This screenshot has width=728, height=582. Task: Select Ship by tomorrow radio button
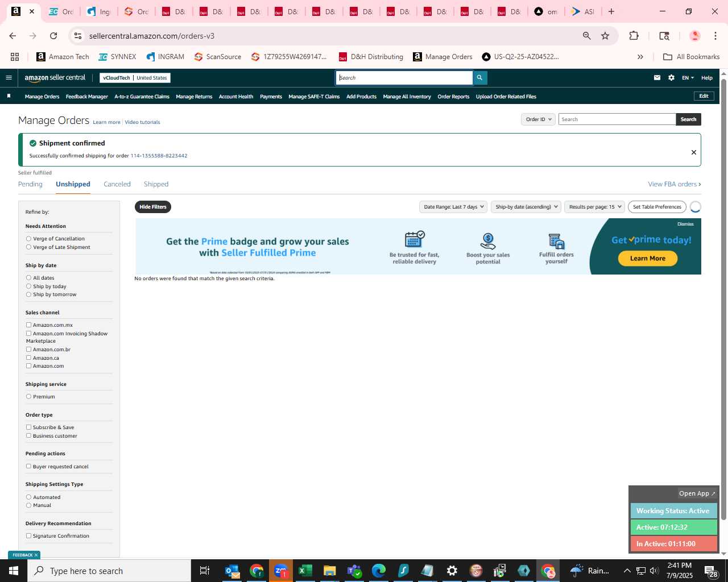click(28, 294)
